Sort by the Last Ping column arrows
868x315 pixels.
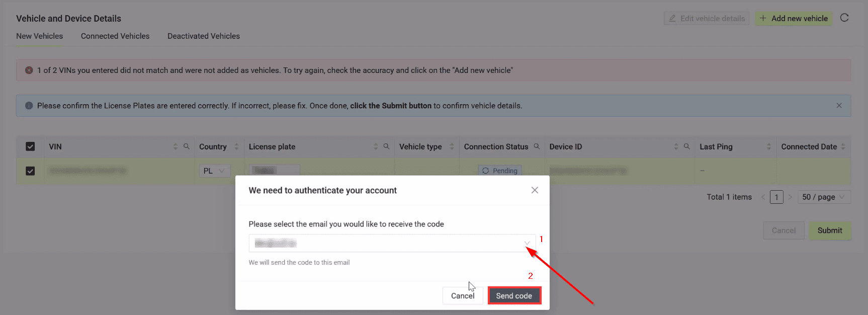768,146
